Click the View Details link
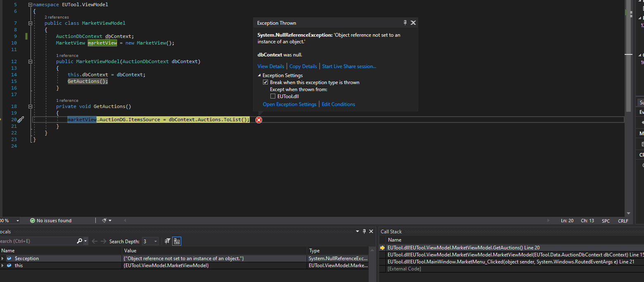644x282 pixels. (271, 66)
